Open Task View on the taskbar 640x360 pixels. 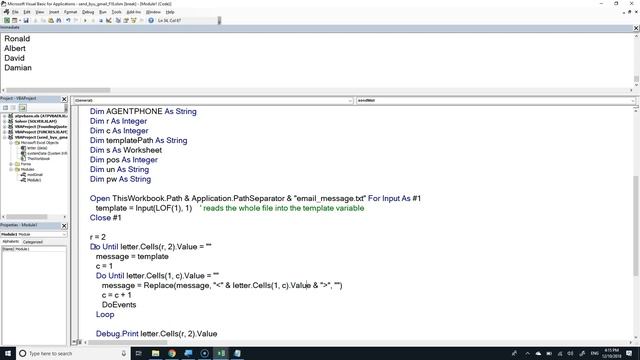click(138, 353)
